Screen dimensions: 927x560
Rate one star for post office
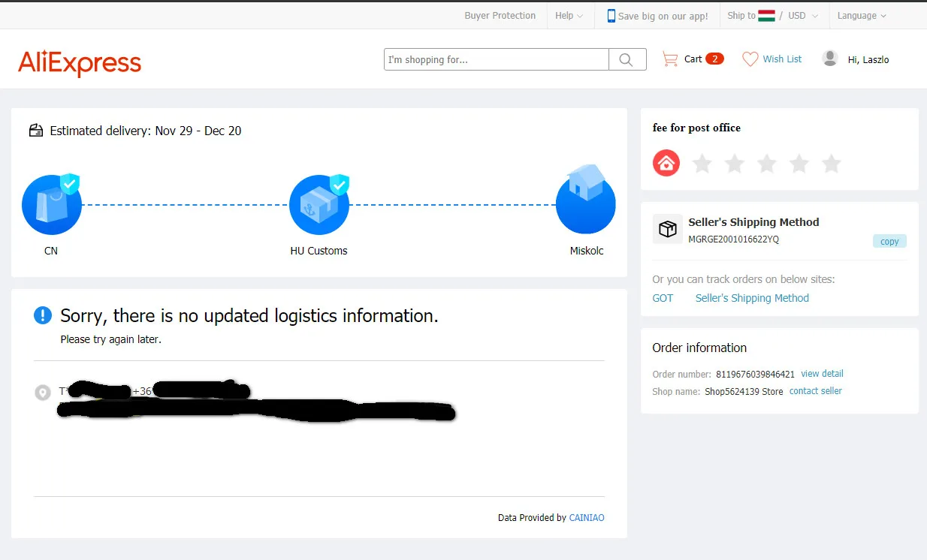[702, 164]
